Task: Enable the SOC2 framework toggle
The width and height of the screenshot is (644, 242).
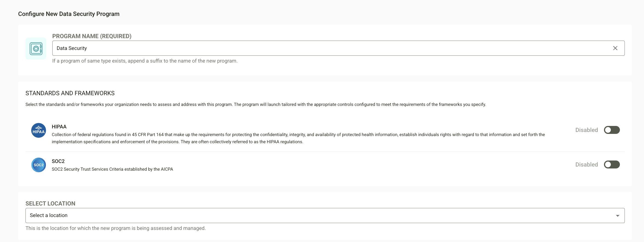Action: pos(612,165)
